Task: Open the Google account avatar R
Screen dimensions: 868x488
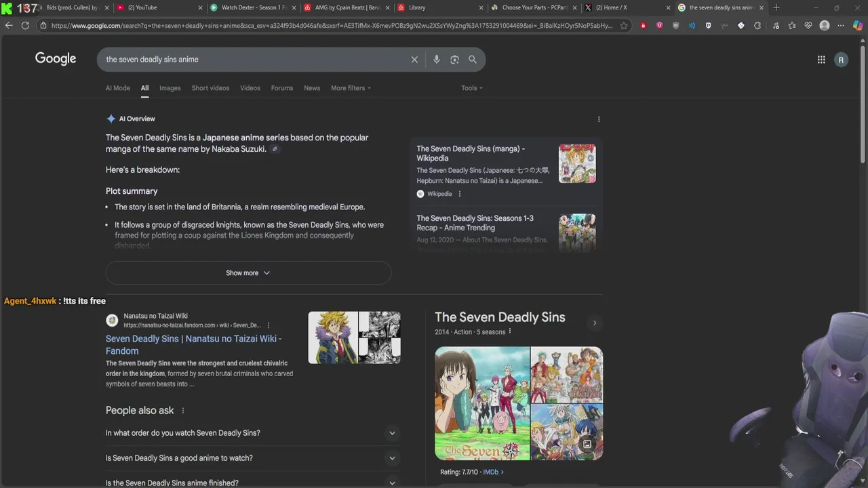Action: point(841,60)
